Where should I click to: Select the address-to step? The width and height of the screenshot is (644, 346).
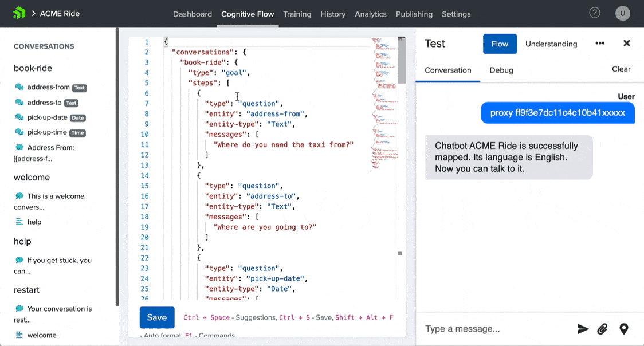[x=44, y=102]
